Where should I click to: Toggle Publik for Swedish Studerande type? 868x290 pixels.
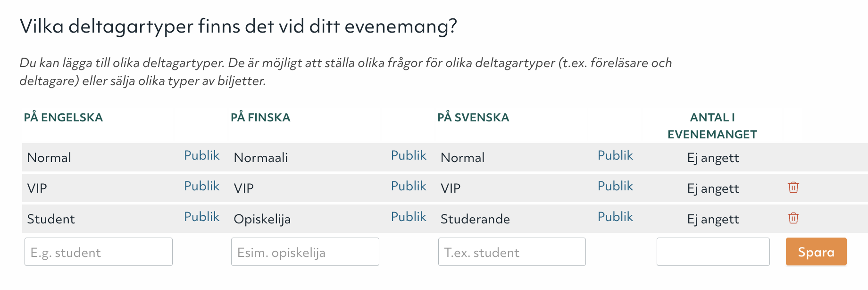615,217
